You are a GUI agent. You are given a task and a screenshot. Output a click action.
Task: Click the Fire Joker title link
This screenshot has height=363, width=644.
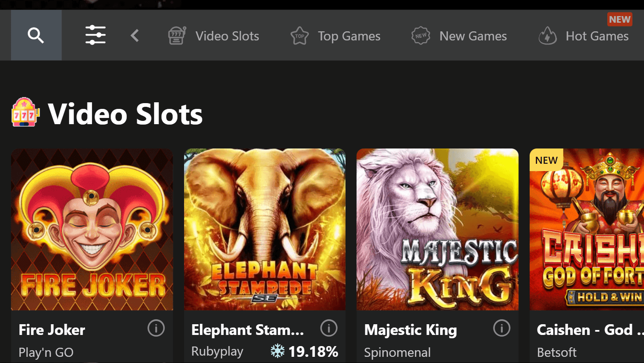(52, 330)
